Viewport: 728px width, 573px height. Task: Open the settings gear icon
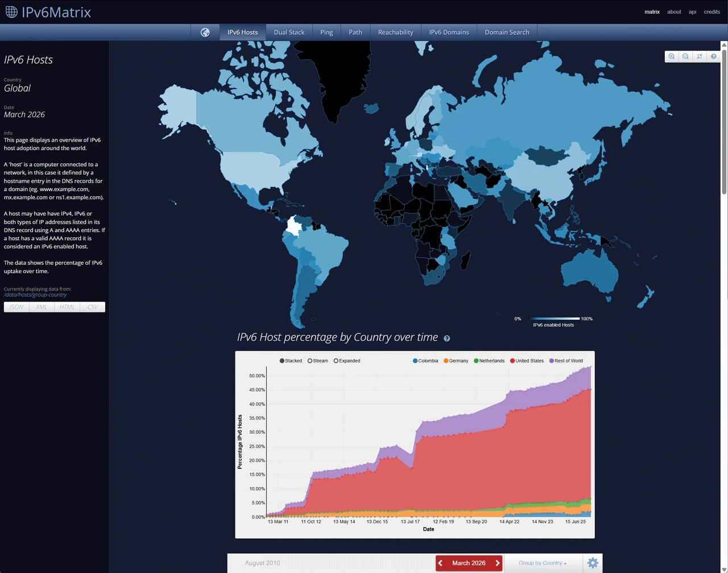tap(593, 563)
